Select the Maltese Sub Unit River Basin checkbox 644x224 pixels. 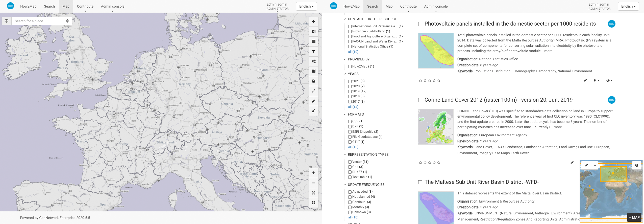(x=420, y=182)
